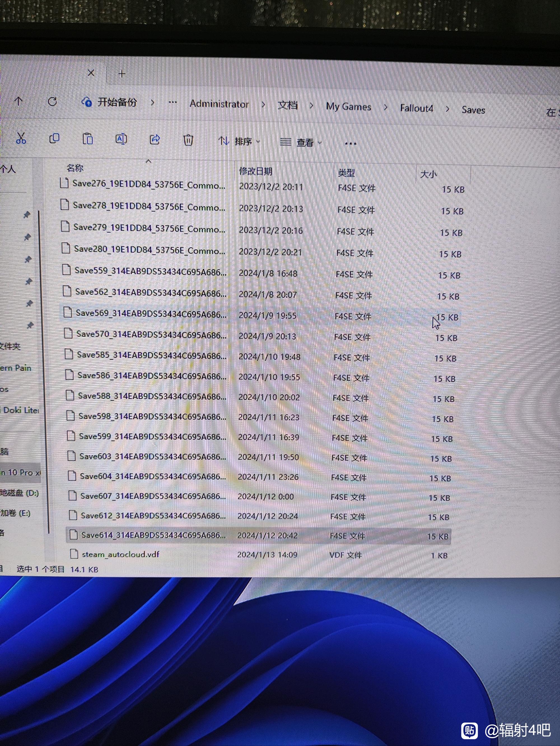Click the Copy icon in toolbar
Viewport: 560px width, 746px height.
coord(54,138)
